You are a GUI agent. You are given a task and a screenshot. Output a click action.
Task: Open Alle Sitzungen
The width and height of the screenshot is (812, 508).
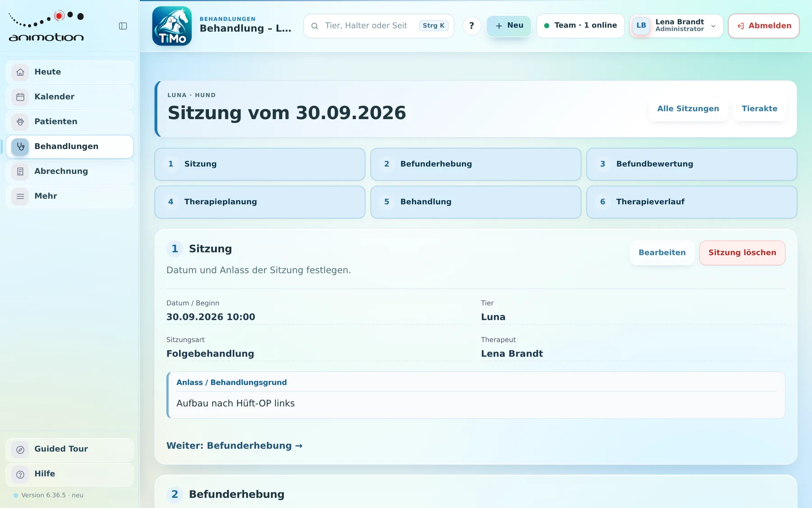[x=688, y=109]
